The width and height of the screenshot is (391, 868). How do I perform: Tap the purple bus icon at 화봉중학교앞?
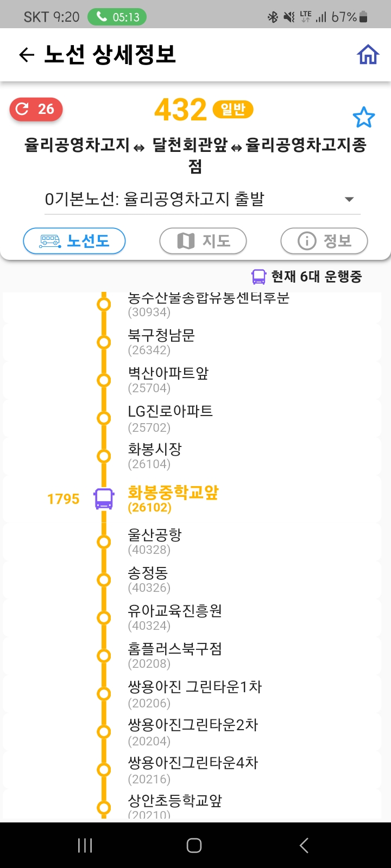point(104,499)
